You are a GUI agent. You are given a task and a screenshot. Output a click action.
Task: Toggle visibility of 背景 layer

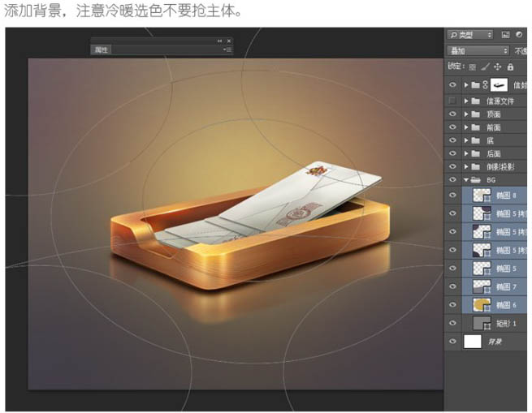pyautogui.click(x=452, y=341)
